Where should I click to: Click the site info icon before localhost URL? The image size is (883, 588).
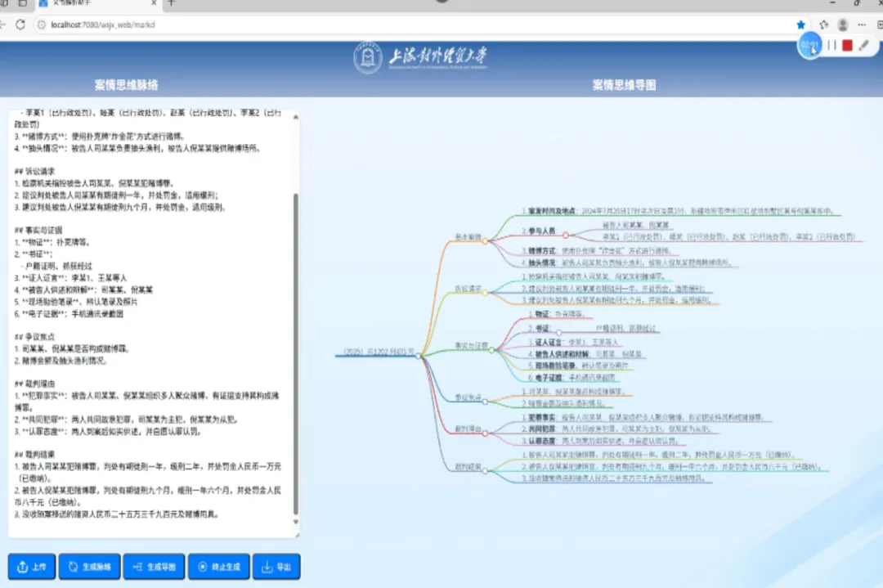click(x=41, y=25)
